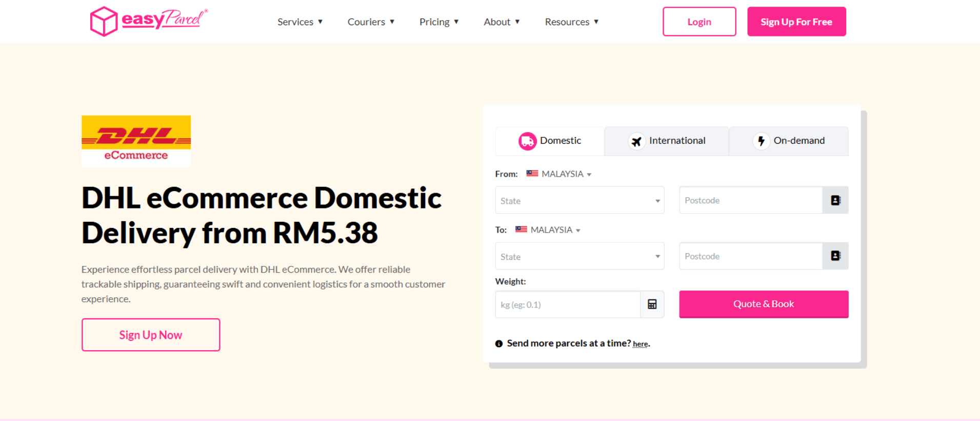Click Sign Up For Free button

click(796, 22)
